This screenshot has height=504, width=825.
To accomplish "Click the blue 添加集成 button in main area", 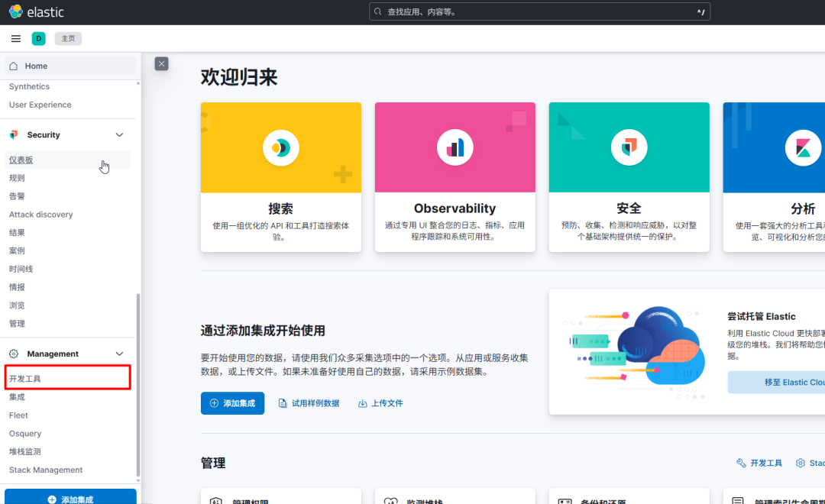I will (x=232, y=403).
